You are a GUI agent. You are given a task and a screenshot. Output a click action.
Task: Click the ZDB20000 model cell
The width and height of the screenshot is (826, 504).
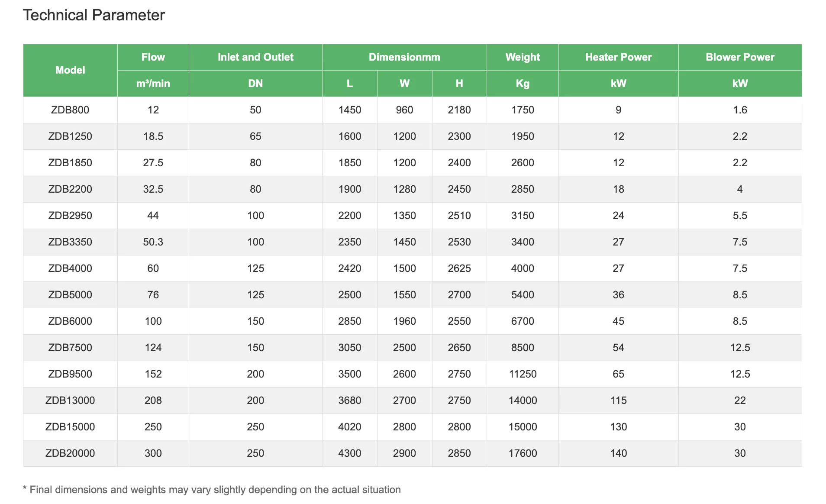[x=70, y=453]
